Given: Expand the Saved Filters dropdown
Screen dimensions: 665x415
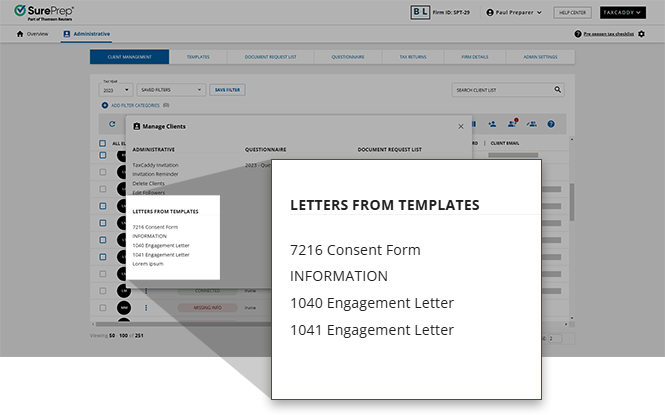Looking at the screenshot, I should coord(171,90).
